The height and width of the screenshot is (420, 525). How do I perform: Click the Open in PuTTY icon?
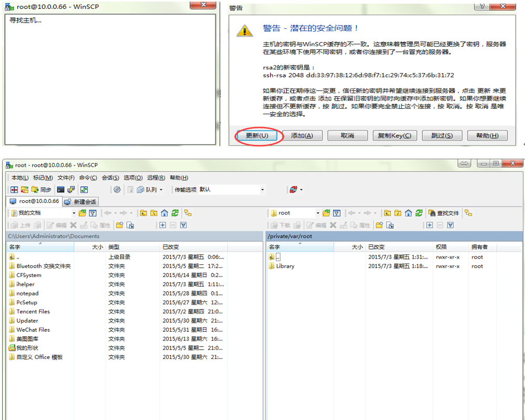click(x=71, y=190)
